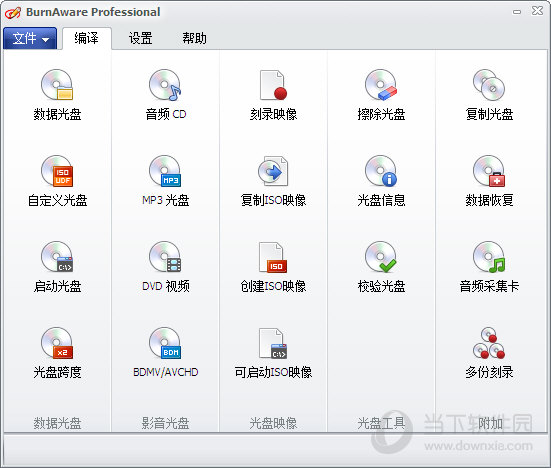Open the BDMV/AVCHD disc icon
The width and height of the screenshot is (551, 468).
[165, 343]
